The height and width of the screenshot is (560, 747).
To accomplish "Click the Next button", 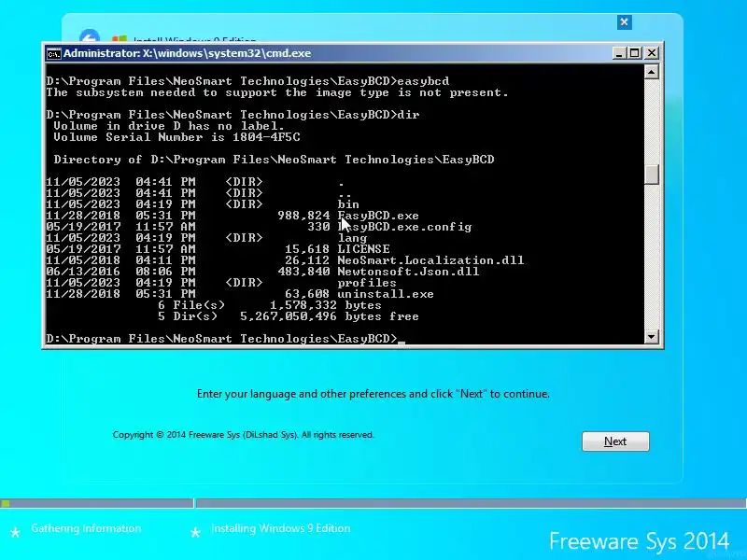I will click(x=615, y=441).
